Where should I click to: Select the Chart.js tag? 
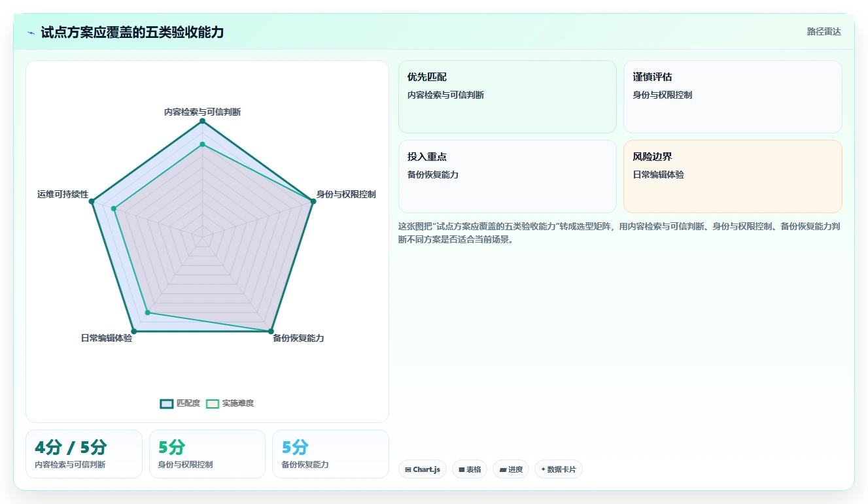point(422,469)
